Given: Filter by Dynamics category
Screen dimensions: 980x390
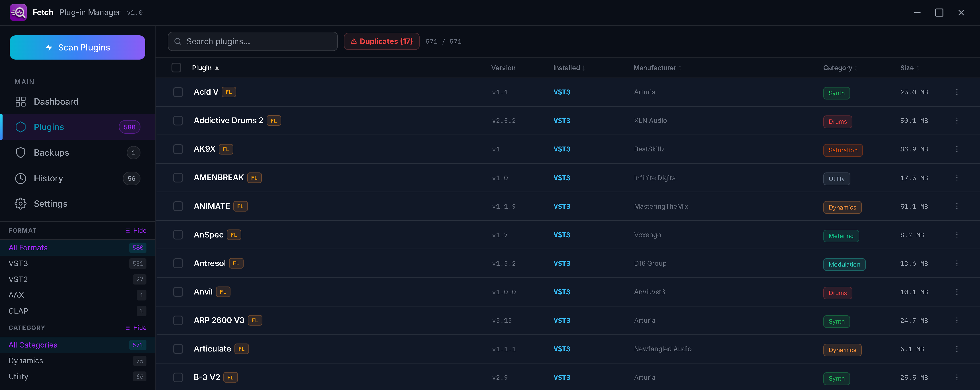Looking at the screenshot, I should click(77, 361).
